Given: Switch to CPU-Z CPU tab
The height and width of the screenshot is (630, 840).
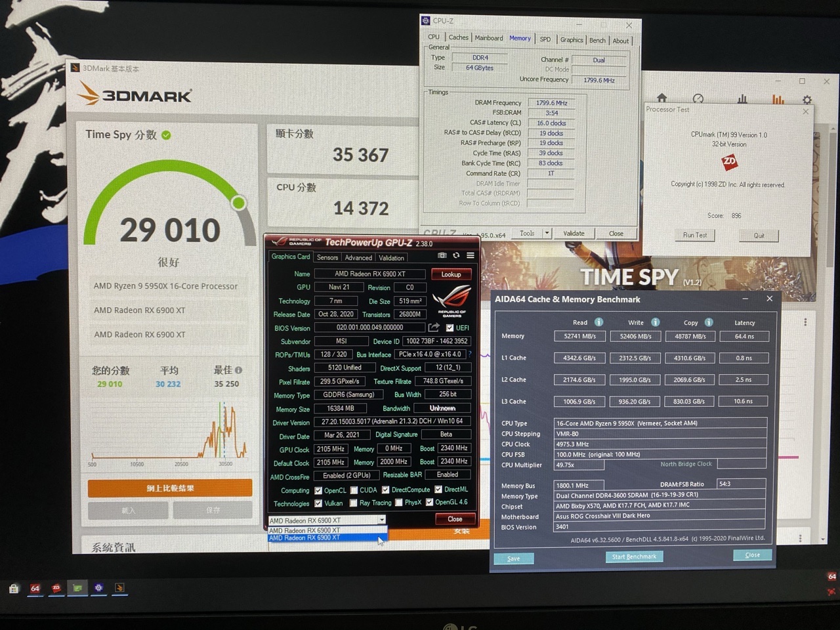Looking at the screenshot, I should (434, 37).
